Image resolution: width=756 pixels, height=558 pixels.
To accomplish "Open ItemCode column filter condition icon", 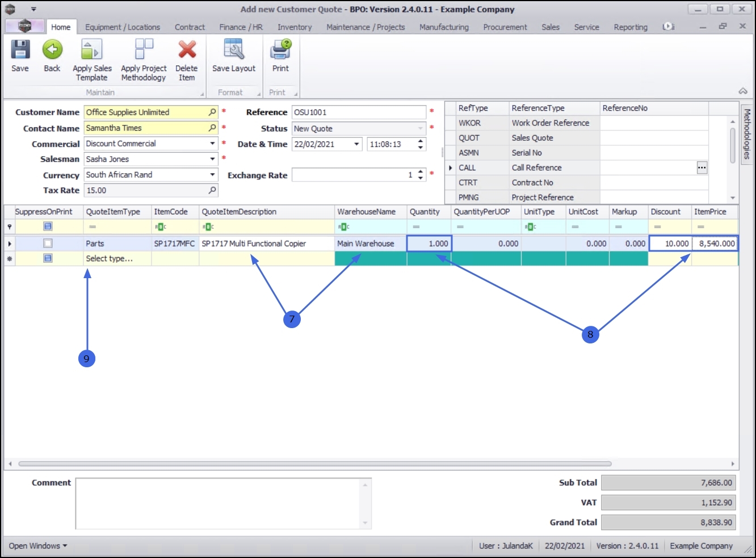I will pyautogui.click(x=161, y=227).
